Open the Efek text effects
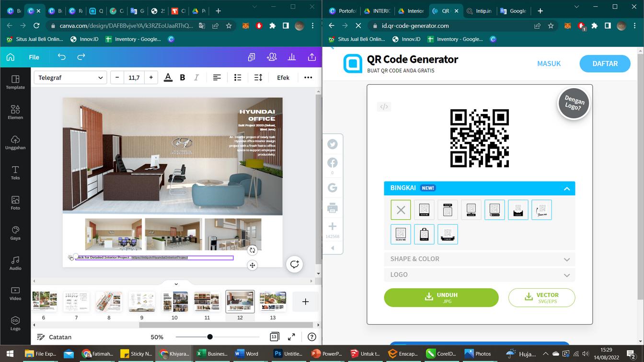 point(283,78)
